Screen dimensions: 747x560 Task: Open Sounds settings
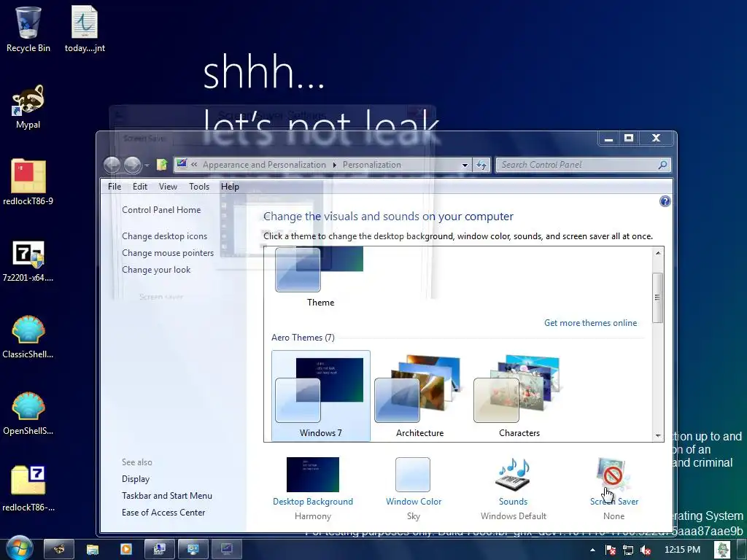[x=513, y=488]
